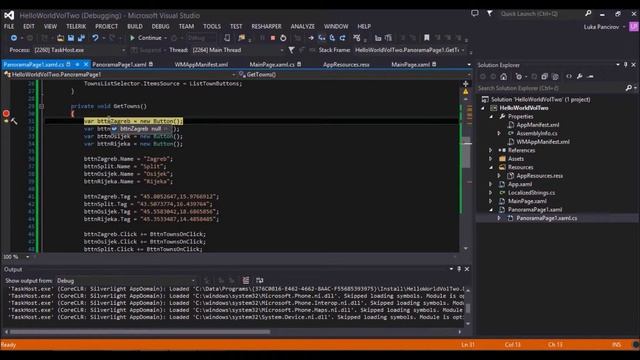
Task: Expand the Assets folder node
Action: tap(491, 159)
